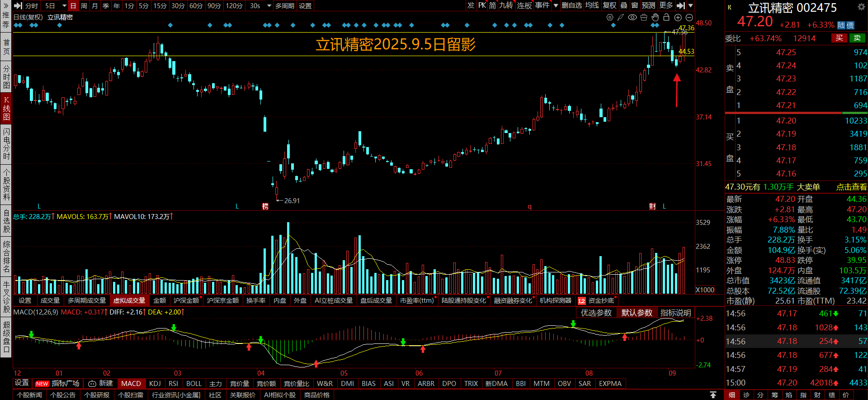Select the drawing pen tool
The height and width of the screenshot is (400, 868).
(x=621, y=17)
